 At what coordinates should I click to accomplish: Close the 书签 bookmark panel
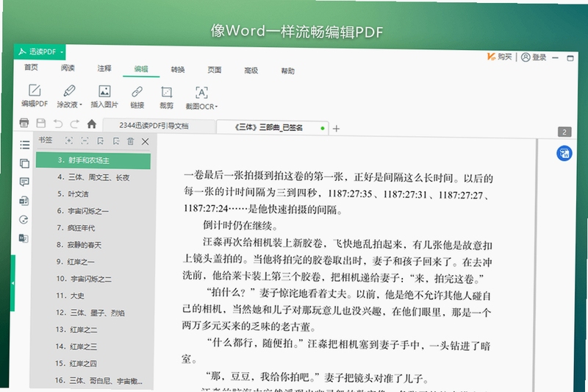(x=146, y=141)
